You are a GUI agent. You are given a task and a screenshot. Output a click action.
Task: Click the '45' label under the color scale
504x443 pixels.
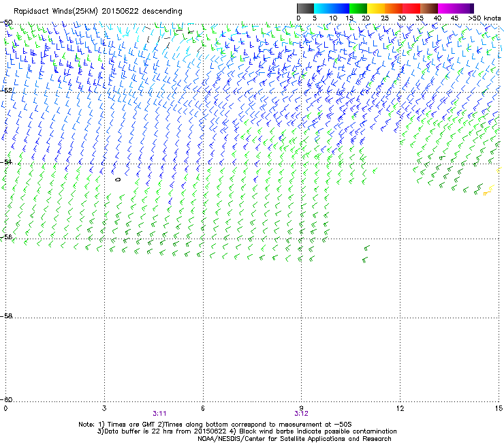[454, 18]
